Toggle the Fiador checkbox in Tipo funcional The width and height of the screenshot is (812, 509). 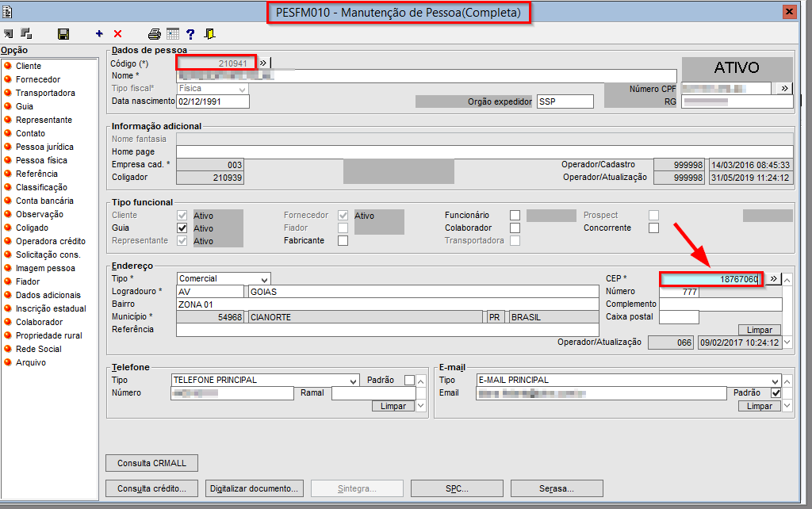coord(343,228)
